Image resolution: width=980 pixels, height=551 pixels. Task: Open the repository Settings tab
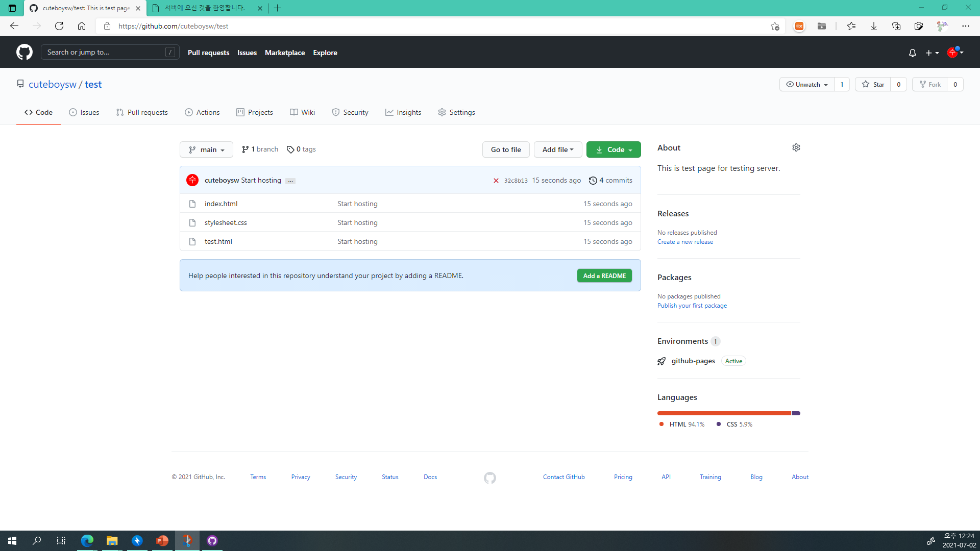tap(456, 112)
